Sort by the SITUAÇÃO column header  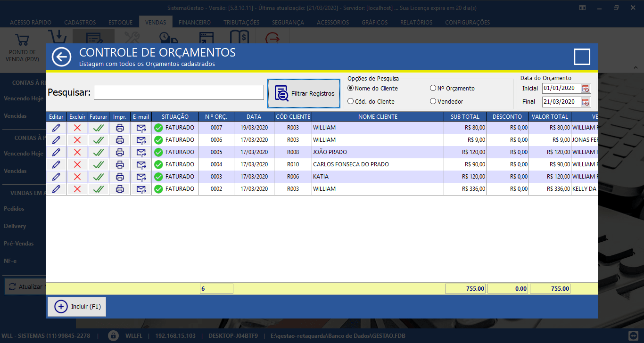175,116
